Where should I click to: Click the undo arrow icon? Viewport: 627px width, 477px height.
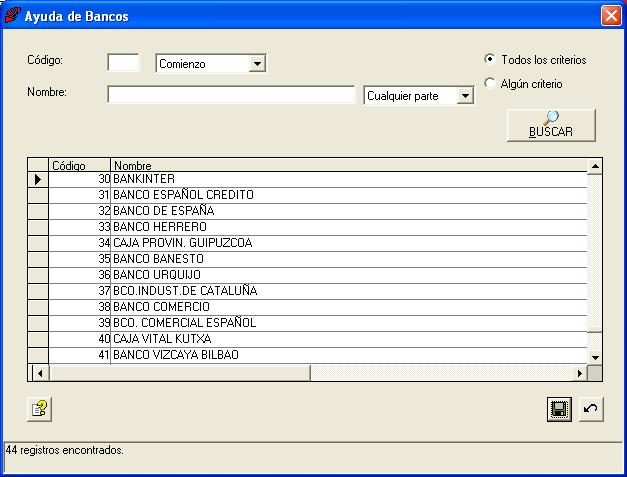click(x=591, y=409)
